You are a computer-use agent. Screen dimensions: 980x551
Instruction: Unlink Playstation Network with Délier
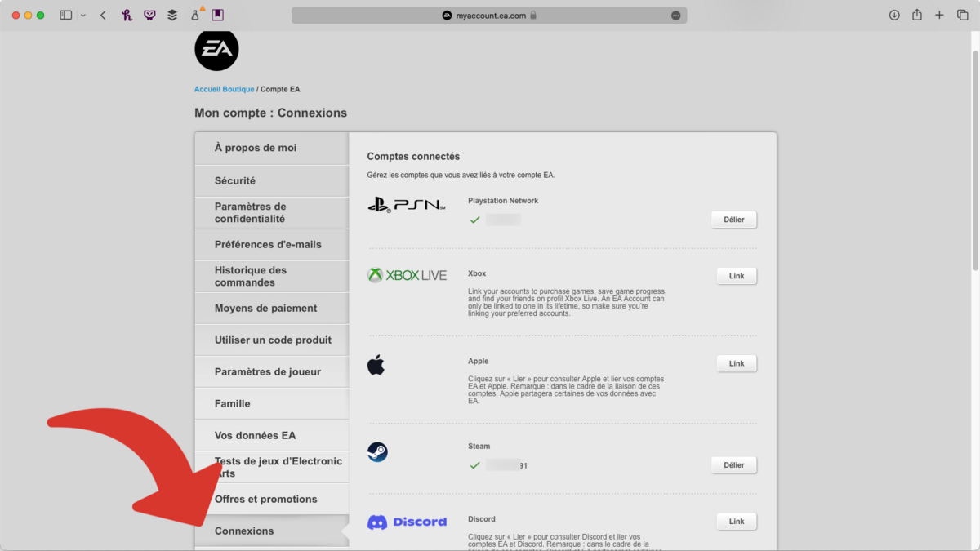click(x=734, y=220)
